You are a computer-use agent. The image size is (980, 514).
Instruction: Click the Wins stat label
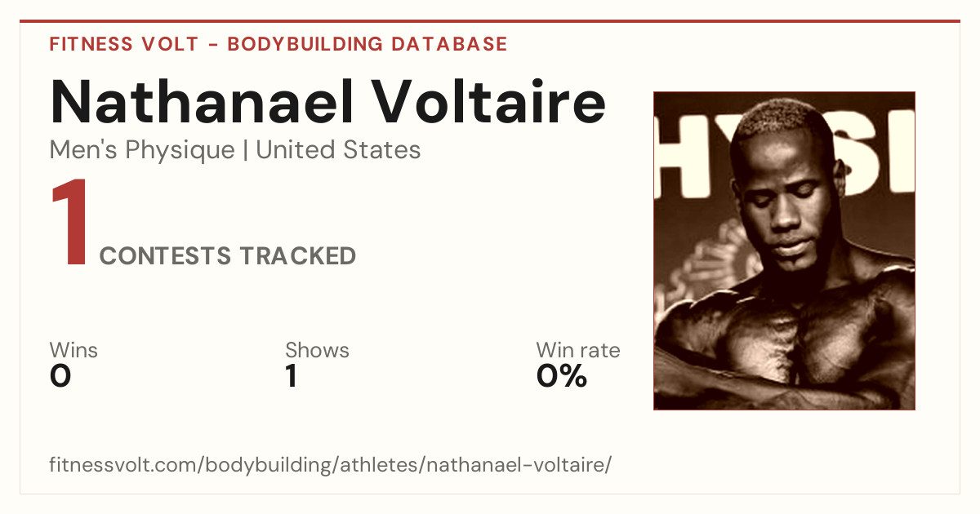click(x=73, y=351)
